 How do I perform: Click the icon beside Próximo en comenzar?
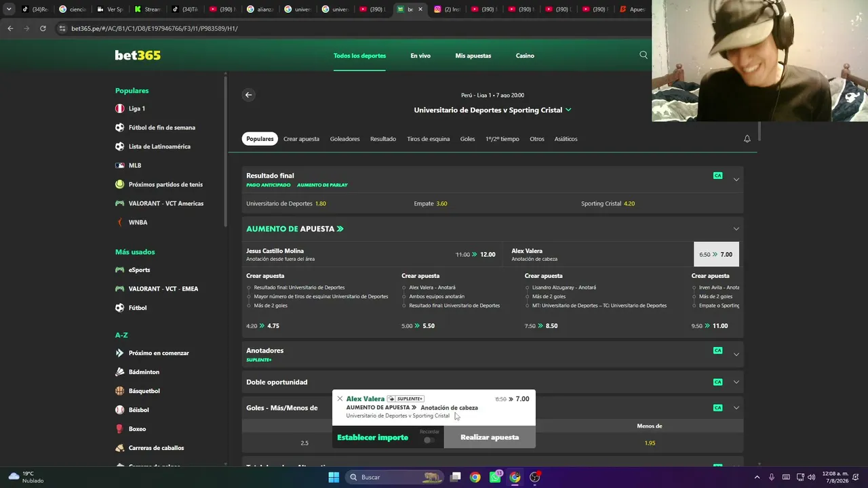[119, 353]
